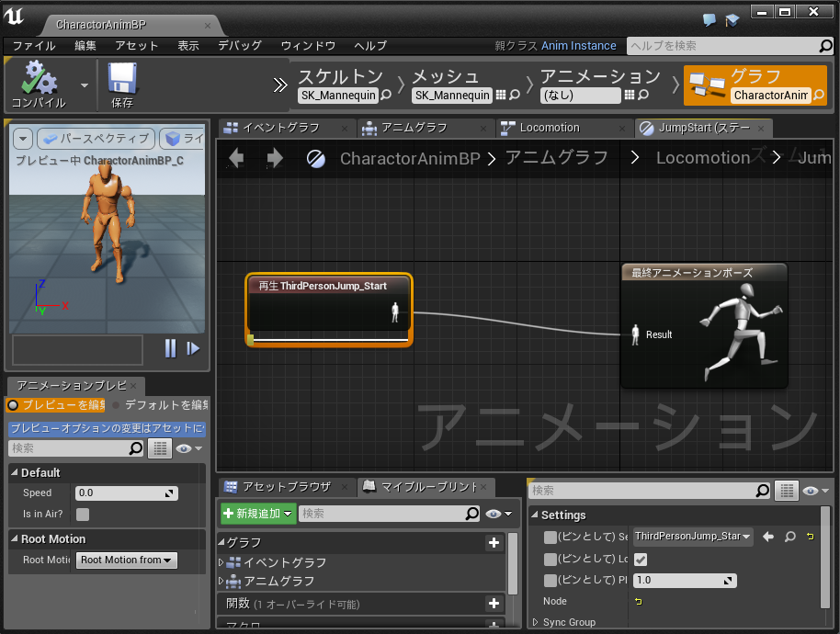Viewport: 840px width, 634px height.
Task: Open the File (ファイル) menu
Action: point(34,46)
